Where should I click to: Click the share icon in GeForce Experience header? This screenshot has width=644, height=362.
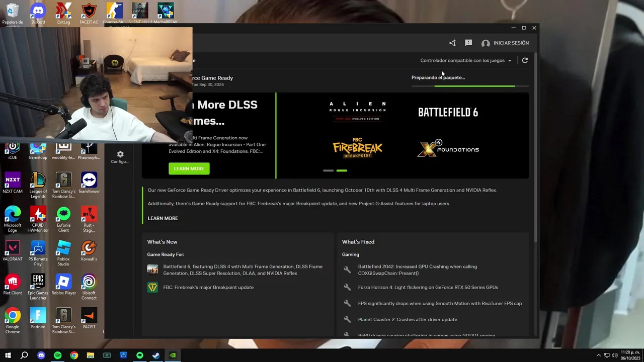coord(452,43)
